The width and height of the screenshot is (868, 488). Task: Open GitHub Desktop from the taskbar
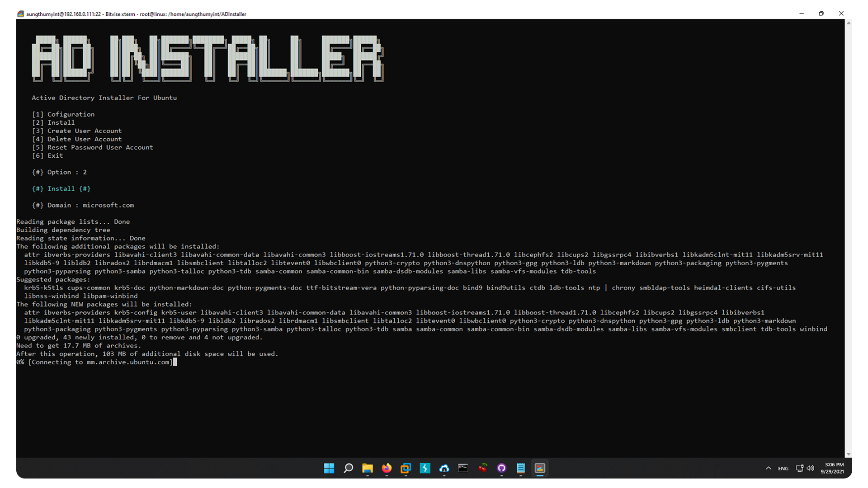[501, 468]
